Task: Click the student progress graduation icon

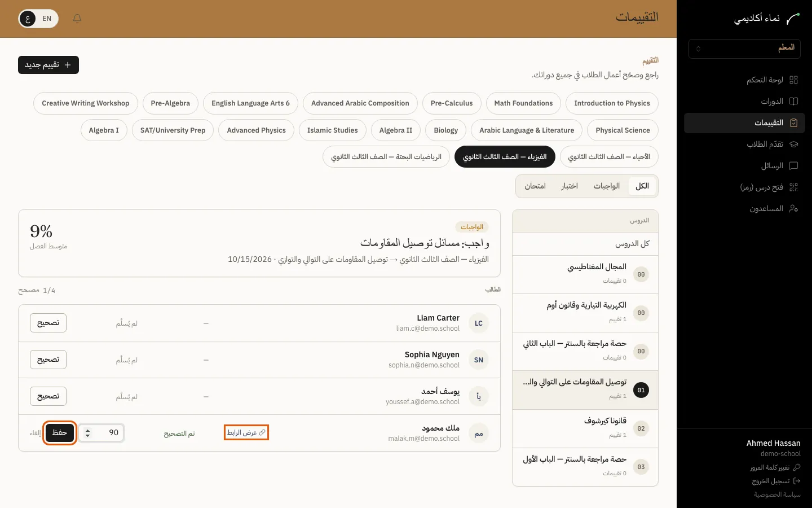Action: pyautogui.click(x=794, y=144)
